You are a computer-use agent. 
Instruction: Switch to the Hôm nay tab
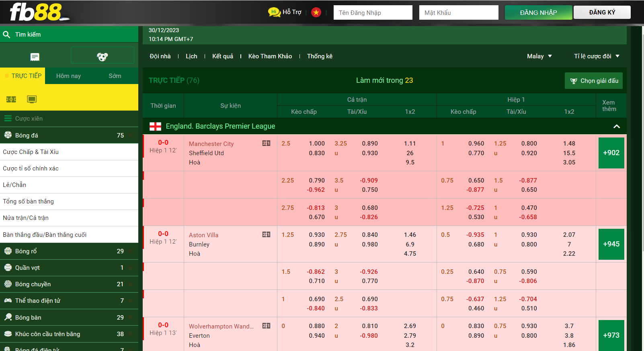[x=68, y=76]
